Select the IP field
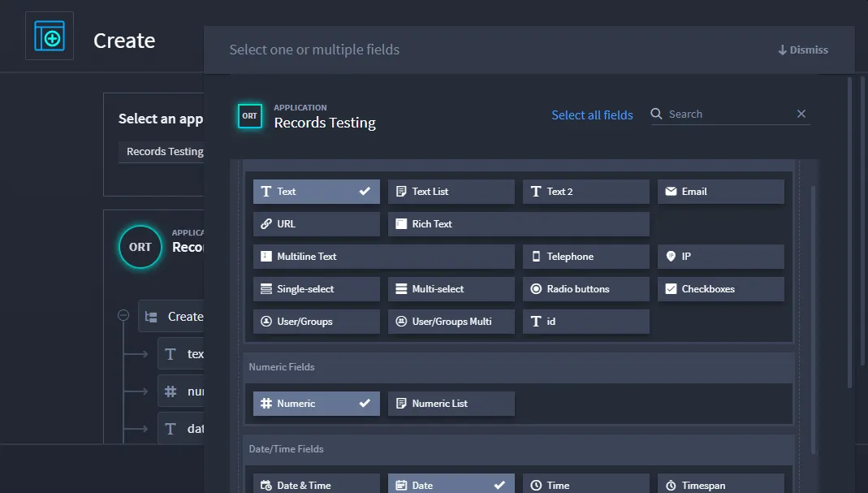 pyautogui.click(x=721, y=257)
